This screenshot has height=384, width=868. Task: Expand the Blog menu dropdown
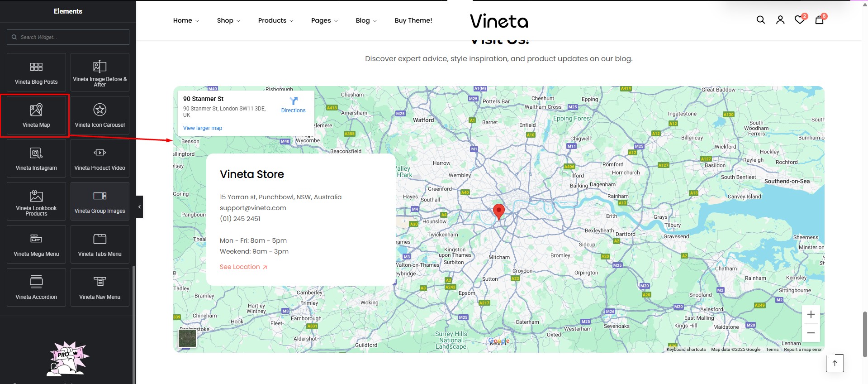click(x=366, y=20)
